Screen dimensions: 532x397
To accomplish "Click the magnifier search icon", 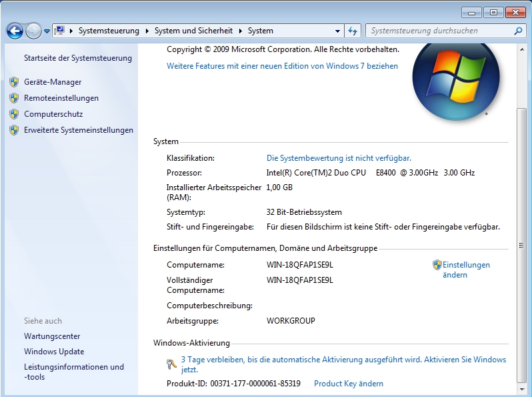I will point(518,31).
